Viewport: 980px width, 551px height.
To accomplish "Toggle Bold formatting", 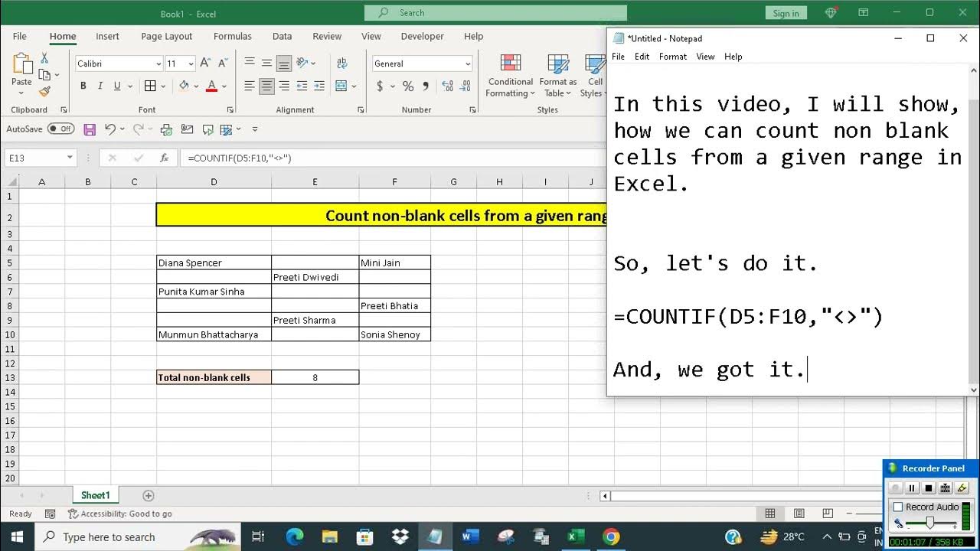I will tap(83, 86).
